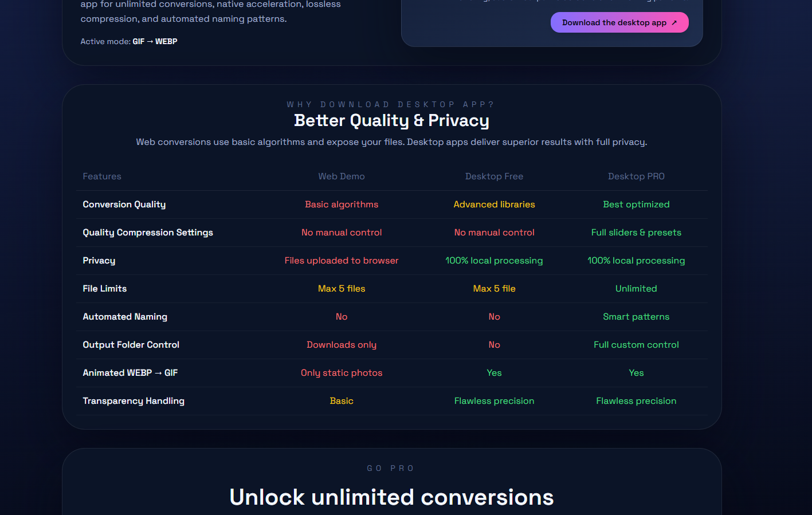Click the Features column label
The width and height of the screenshot is (812, 515).
[x=102, y=176]
